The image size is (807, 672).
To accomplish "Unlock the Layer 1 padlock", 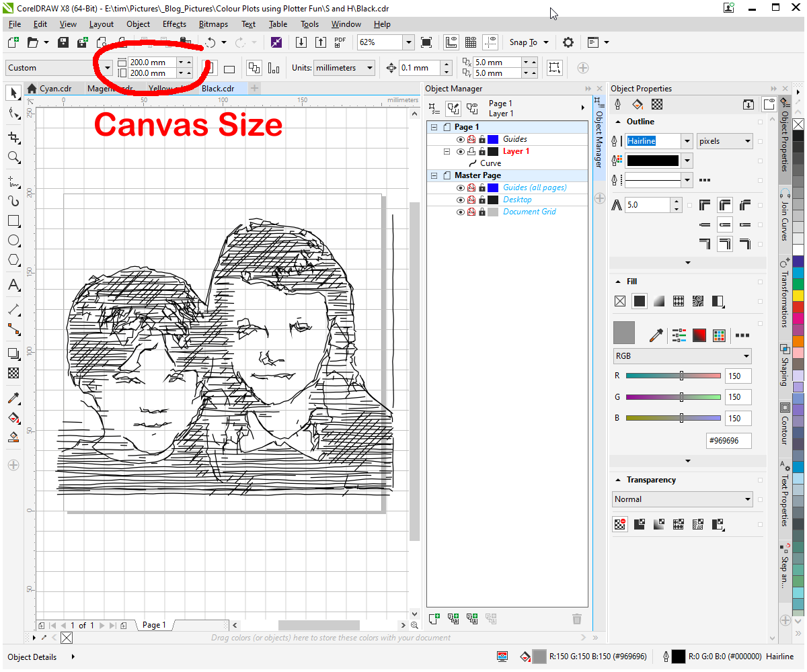I will pos(482,151).
